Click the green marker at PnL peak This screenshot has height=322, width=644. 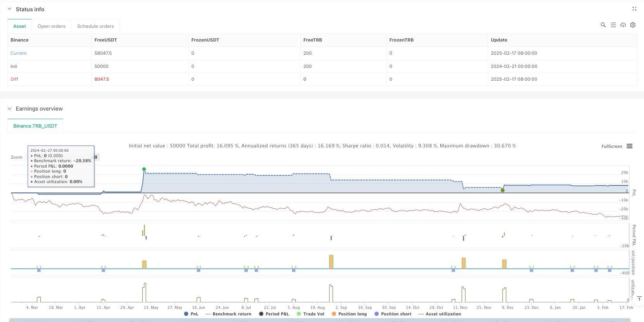[x=144, y=169]
